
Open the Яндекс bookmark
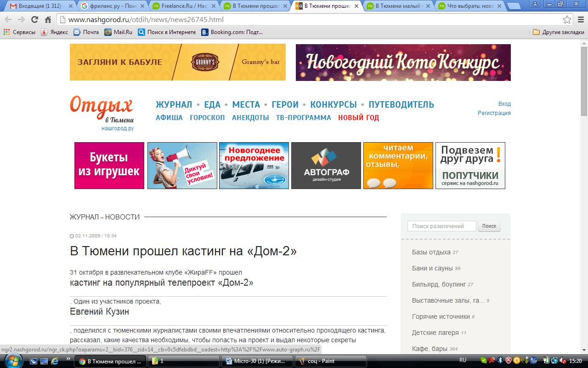pos(54,32)
